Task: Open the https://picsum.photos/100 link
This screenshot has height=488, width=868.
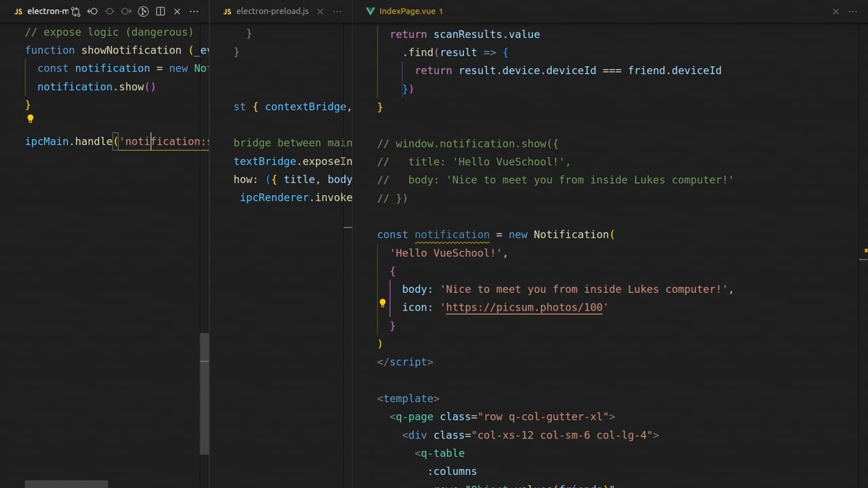Action: (524, 307)
